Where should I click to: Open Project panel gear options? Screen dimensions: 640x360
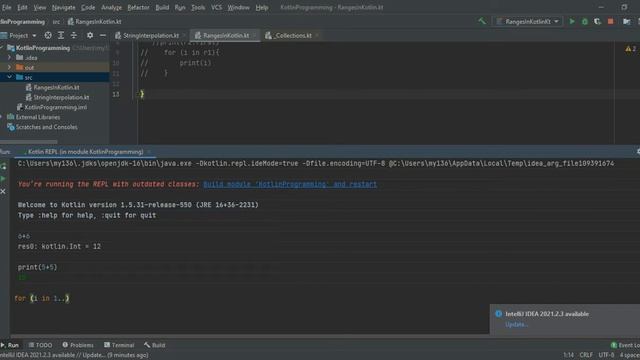click(x=90, y=36)
